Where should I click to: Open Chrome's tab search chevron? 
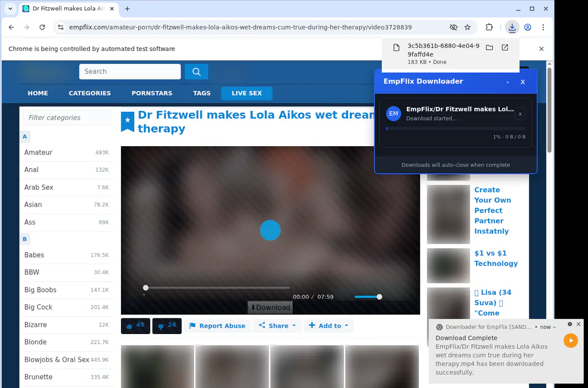[10, 9]
